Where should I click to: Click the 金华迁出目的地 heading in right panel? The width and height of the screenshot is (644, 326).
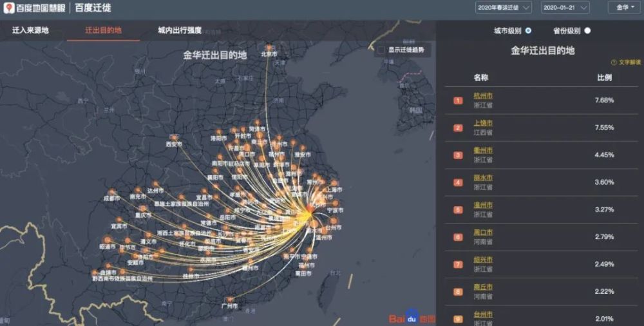click(542, 50)
